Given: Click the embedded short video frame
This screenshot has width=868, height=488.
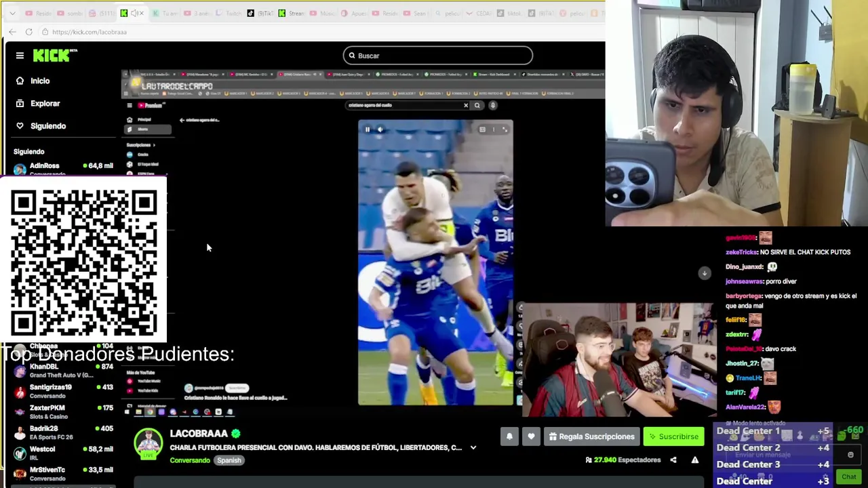Looking at the screenshot, I should [x=435, y=263].
